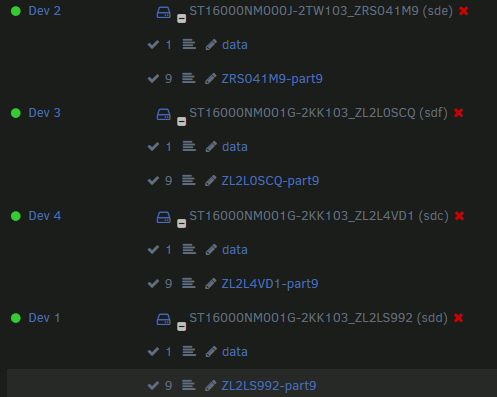This screenshot has width=497, height=397.
Task: Open the ZL2L4VD1-part9 partition link
Action: [x=270, y=284]
